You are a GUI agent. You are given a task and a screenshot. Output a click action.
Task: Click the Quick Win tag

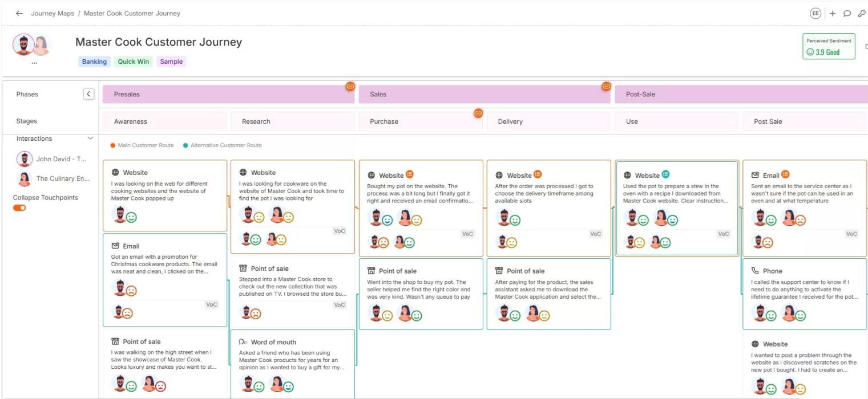click(133, 61)
